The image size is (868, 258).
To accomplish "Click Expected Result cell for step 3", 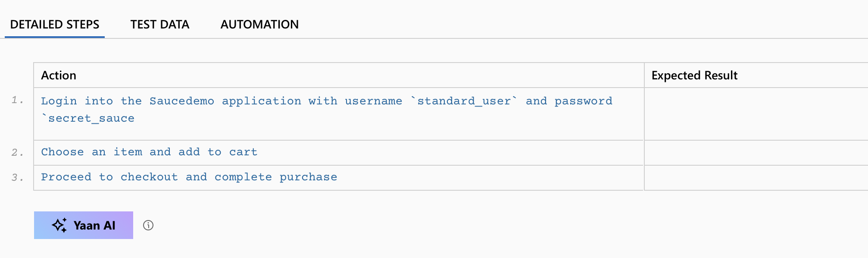I will coord(756,178).
